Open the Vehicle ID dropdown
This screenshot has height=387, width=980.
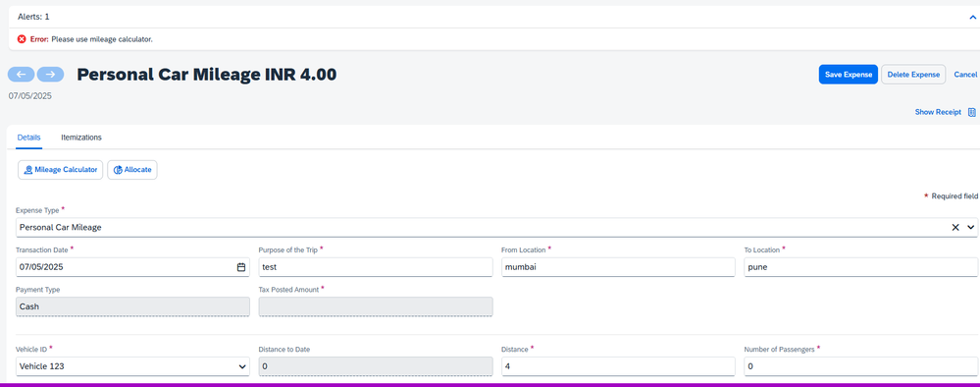[x=132, y=366]
